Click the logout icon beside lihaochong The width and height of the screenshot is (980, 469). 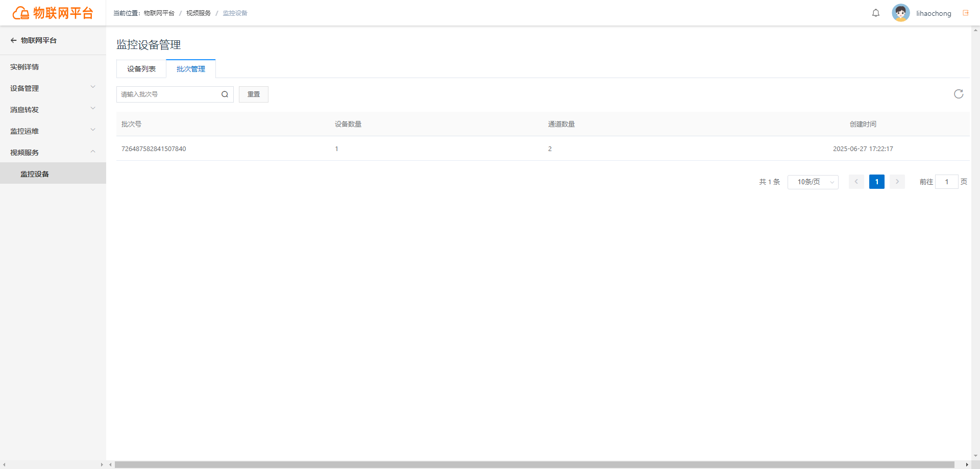click(x=966, y=13)
